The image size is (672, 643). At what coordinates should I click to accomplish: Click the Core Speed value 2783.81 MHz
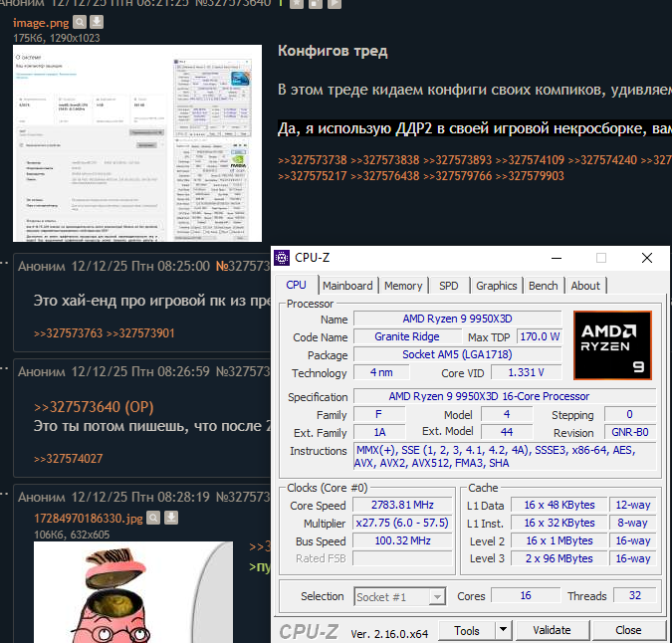point(402,505)
